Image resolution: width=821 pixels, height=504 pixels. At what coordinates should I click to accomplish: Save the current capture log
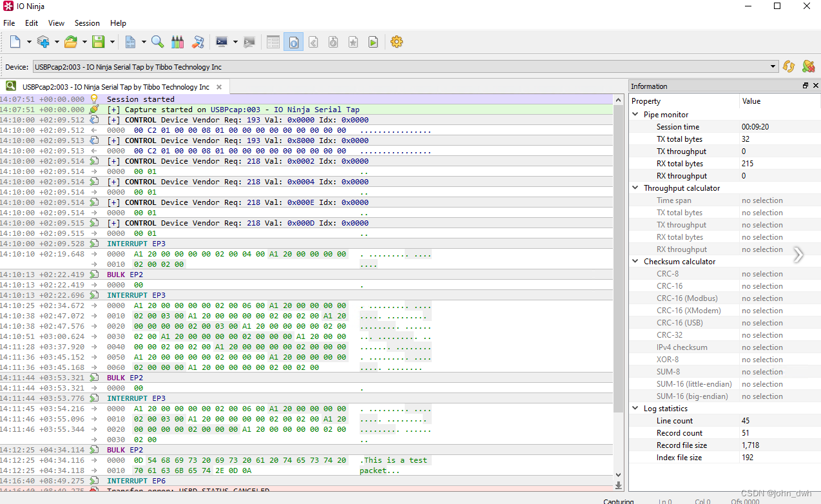pyautogui.click(x=97, y=41)
